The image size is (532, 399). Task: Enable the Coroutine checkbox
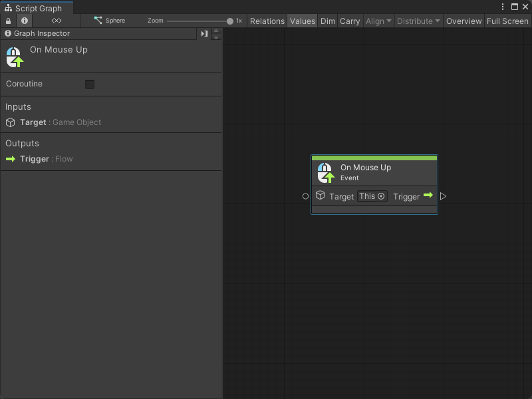tap(90, 84)
